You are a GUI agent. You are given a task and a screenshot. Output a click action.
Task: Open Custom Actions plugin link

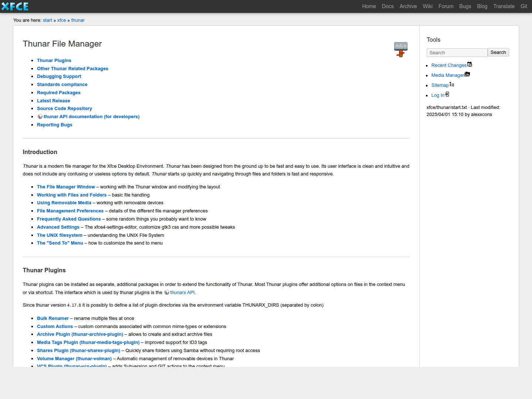click(55, 327)
